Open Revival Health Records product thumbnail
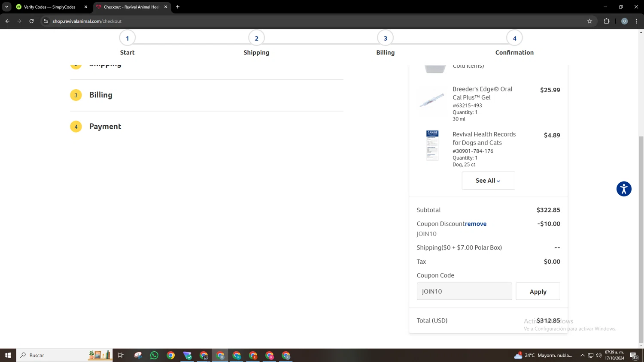The image size is (644, 362). coord(432,145)
